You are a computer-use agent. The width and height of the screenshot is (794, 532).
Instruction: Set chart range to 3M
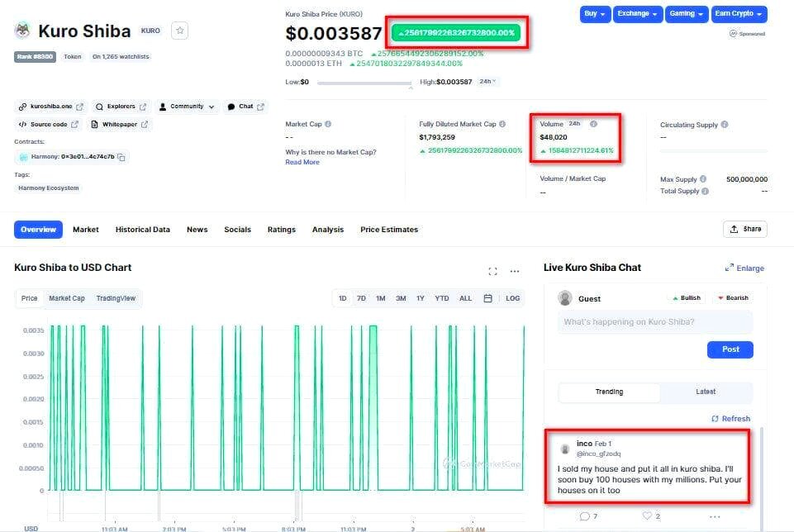pos(401,299)
